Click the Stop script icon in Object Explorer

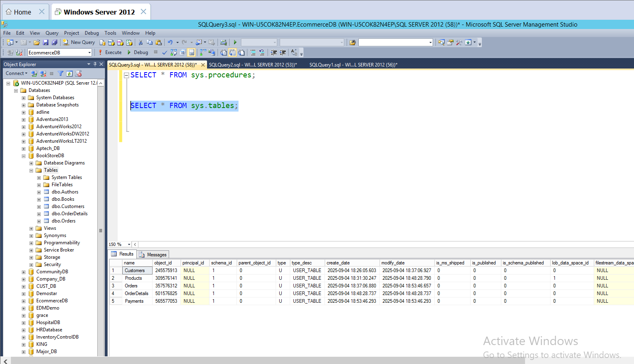click(78, 73)
